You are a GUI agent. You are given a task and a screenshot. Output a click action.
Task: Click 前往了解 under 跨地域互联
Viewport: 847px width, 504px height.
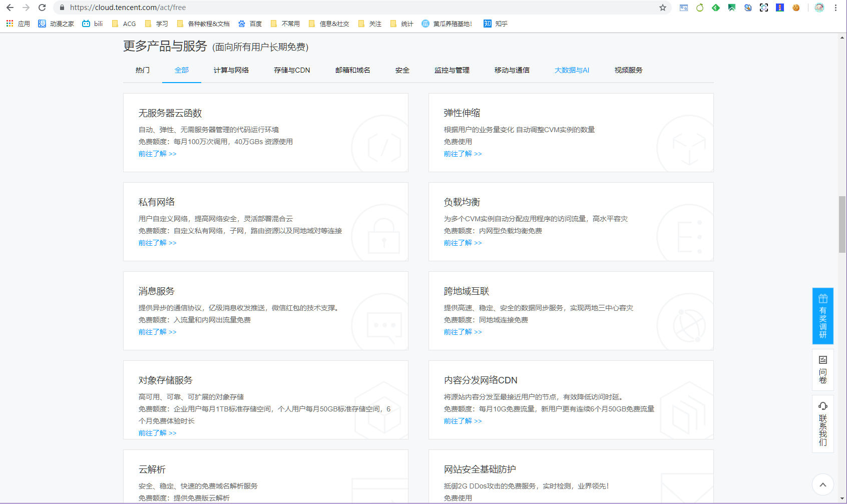[463, 332]
